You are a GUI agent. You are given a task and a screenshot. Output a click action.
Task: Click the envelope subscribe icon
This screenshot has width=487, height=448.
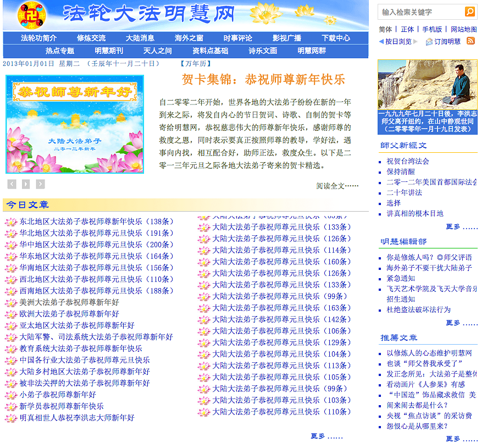[x=429, y=42]
